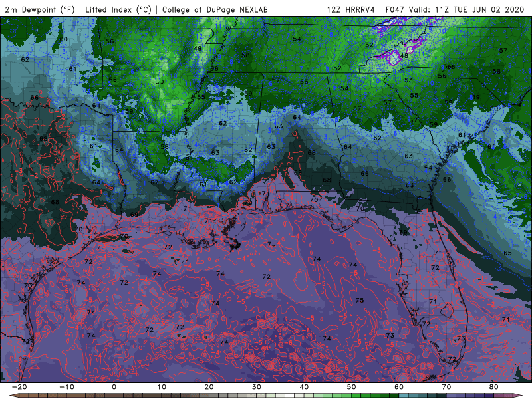This screenshot has height=399, width=532.
Task: Click the right arrow end of the color bar
Action: pyautogui.click(x=519, y=396)
